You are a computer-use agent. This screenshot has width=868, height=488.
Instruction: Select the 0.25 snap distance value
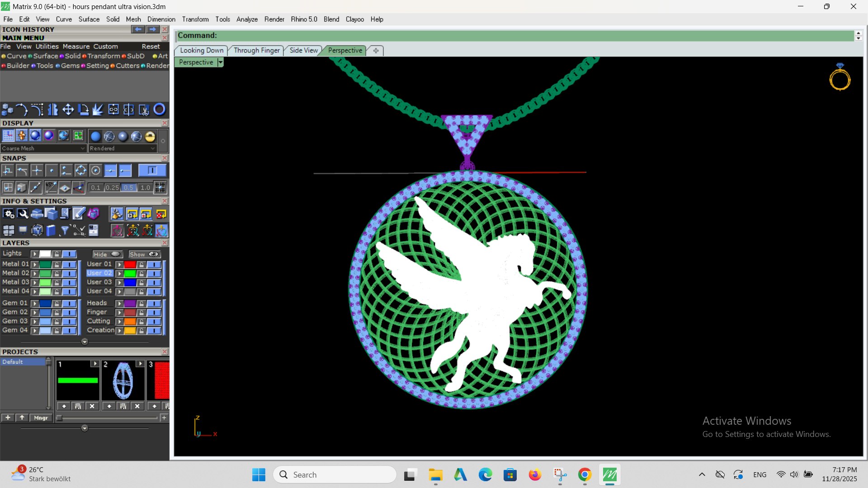pos(112,188)
